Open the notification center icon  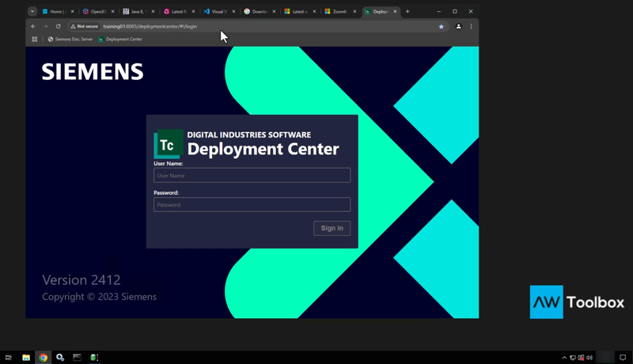(x=623, y=358)
